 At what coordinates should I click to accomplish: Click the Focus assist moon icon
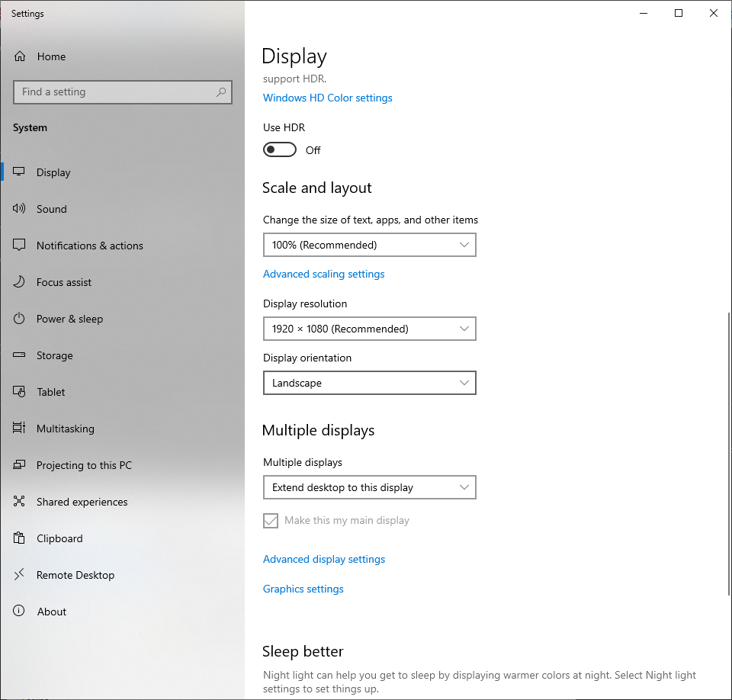coord(19,281)
